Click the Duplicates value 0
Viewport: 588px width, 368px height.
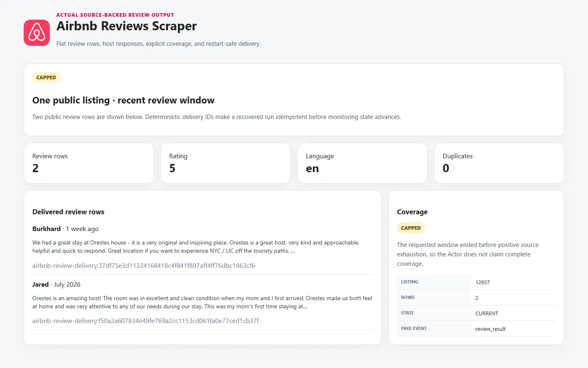pyautogui.click(x=446, y=168)
